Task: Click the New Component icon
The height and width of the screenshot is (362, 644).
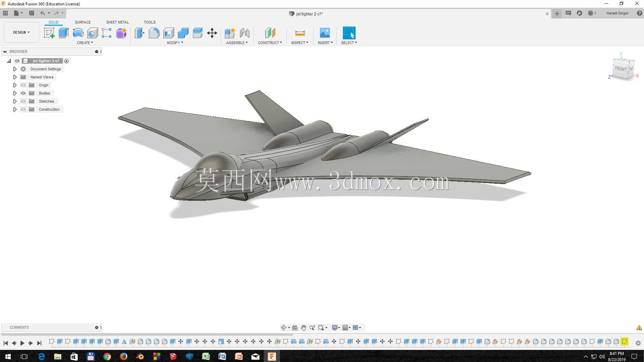Action: click(230, 33)
